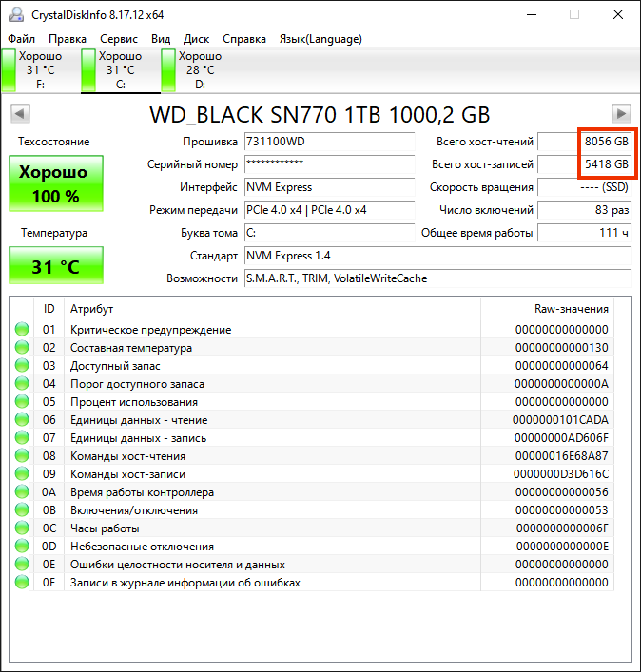Click the status circle for attribute 07

tap(22, 437)
